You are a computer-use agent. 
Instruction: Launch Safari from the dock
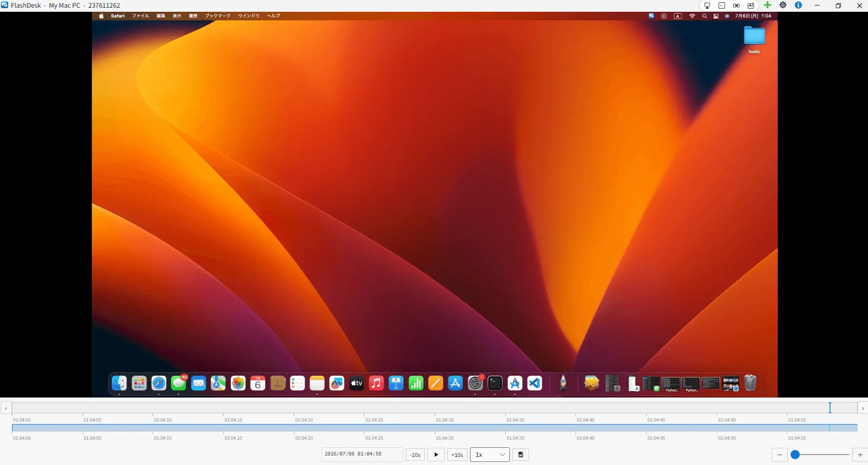158,384
